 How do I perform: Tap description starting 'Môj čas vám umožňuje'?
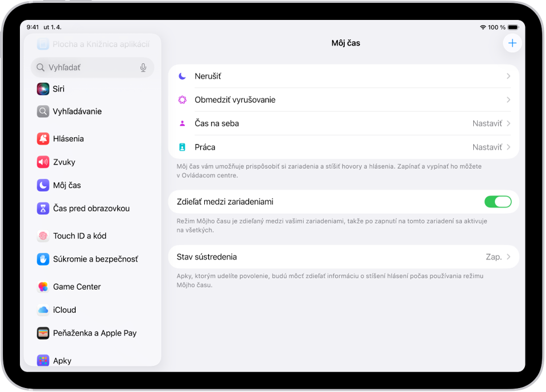pyautogui.click(x=329, y=171)
